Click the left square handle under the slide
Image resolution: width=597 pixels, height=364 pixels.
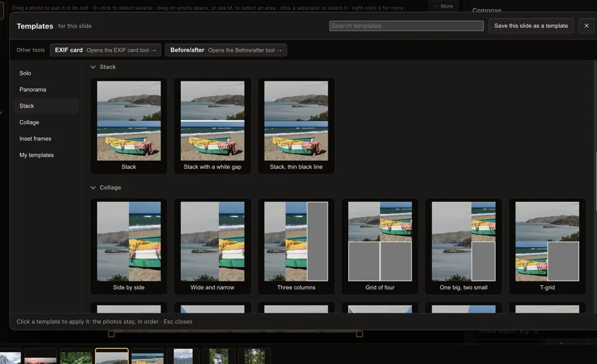pyautogui.click(x=111, y=334)
